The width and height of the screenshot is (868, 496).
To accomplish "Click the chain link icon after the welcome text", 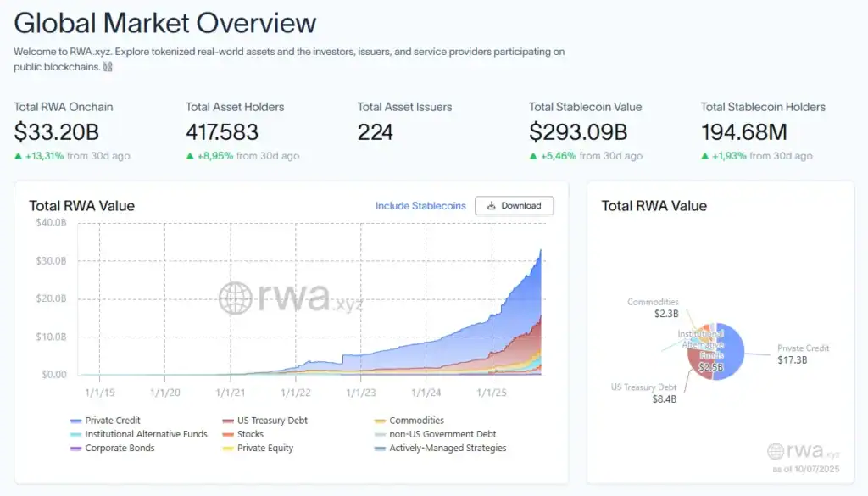I will pyautogui.click(x=108, y=67).
